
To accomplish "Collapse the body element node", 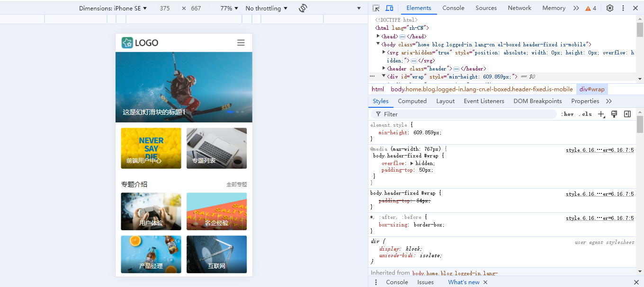I will tap(378, 44).
